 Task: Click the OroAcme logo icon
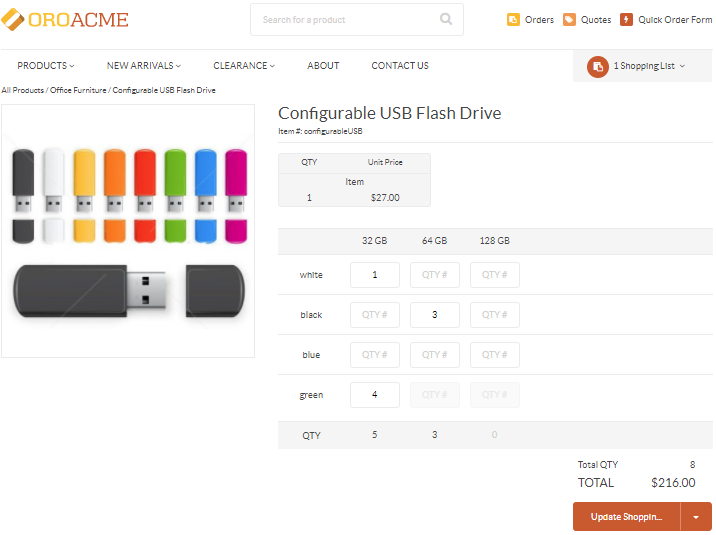(13, 20)
